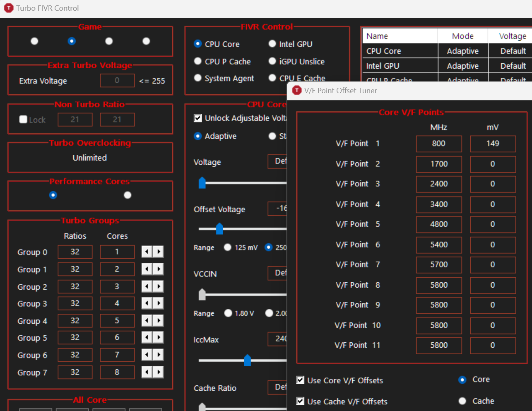Decrease Group 6 cores with left arrow
Viewport: 532px width, 411px height.
(147, 355)
